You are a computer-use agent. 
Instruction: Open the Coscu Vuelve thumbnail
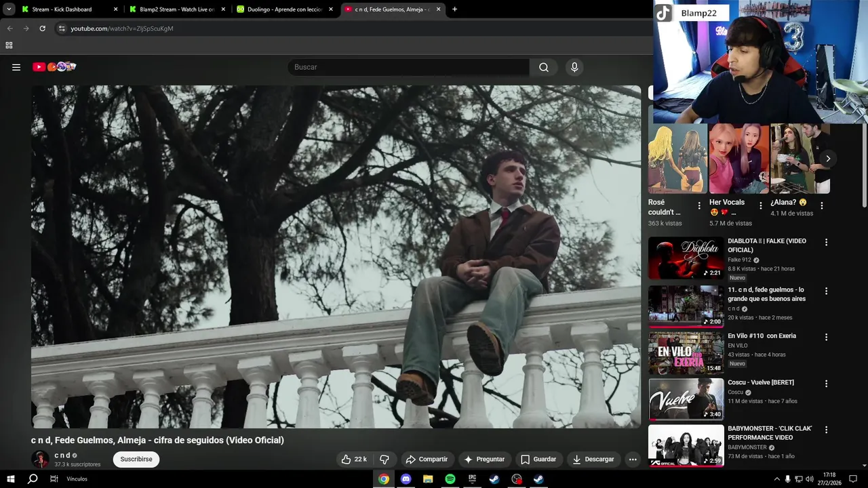686,399
